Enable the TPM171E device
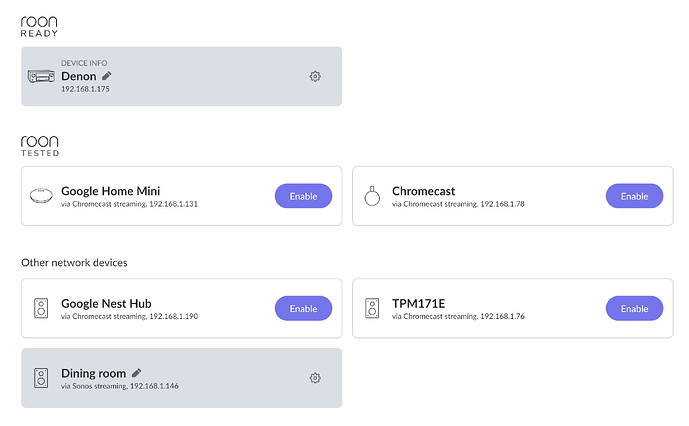 tap(634, 308)
